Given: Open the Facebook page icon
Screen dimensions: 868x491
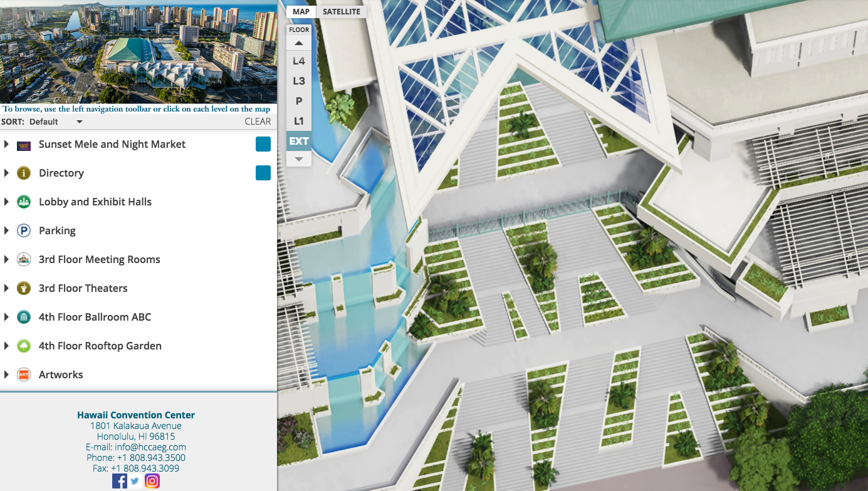Looking at the screenshot, I should click(120, 481).
